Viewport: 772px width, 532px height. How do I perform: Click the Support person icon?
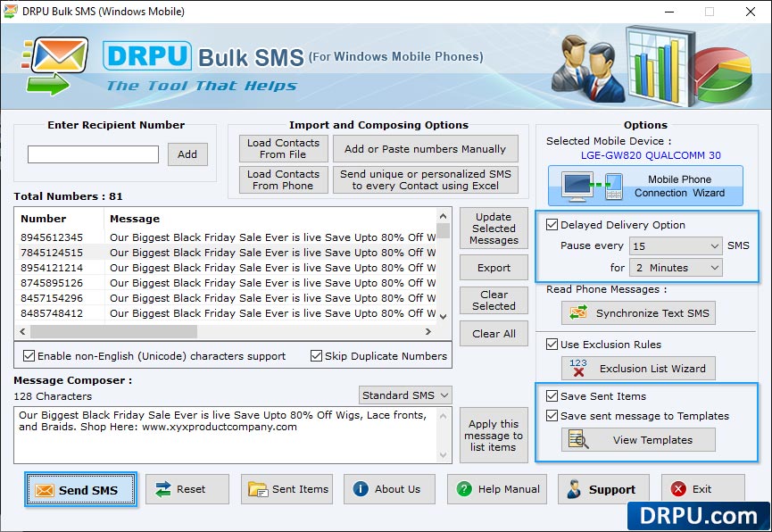(574, 489)
